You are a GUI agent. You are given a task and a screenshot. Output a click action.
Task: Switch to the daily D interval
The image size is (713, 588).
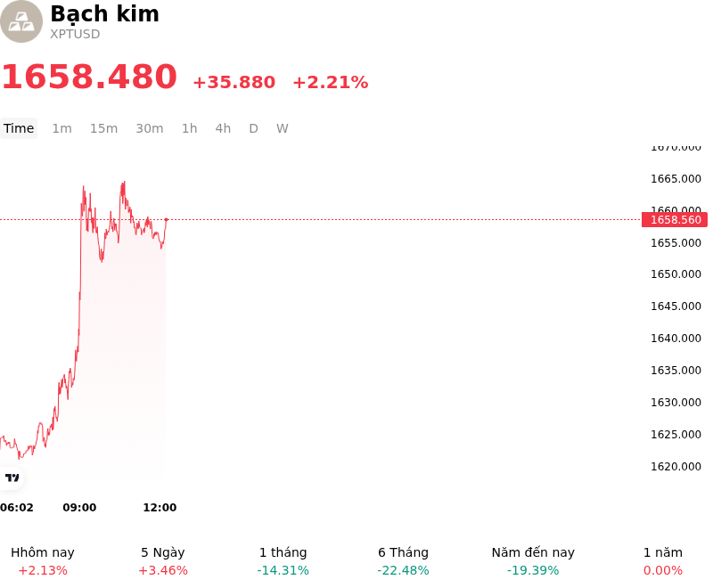point(253,128)
